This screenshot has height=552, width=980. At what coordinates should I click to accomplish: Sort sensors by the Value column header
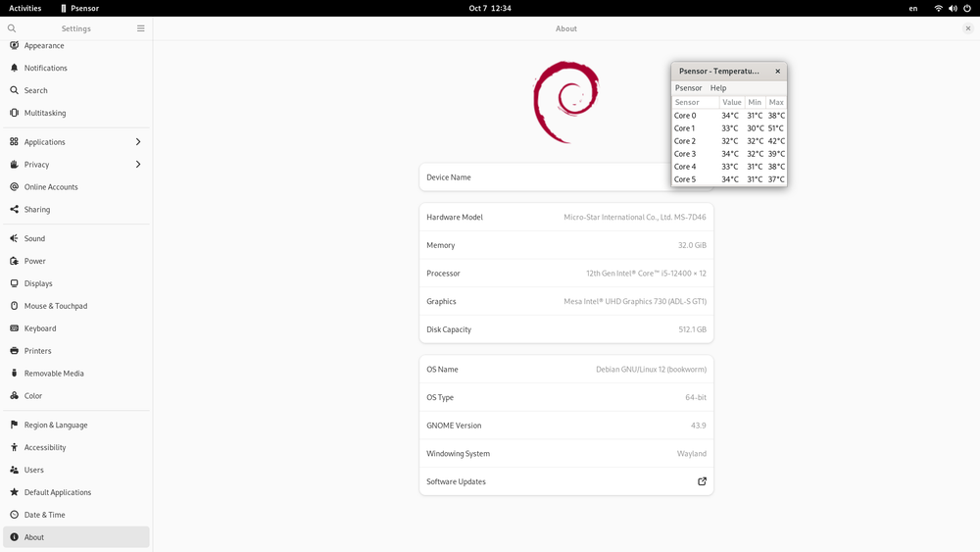coord(731,102)
